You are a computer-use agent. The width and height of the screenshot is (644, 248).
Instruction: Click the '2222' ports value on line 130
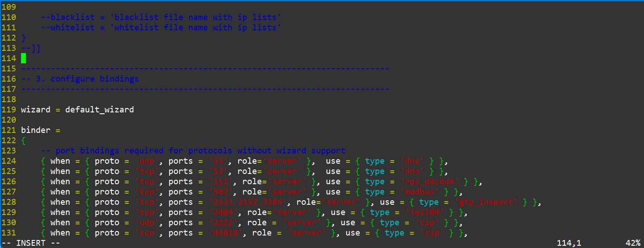pos(223,223)
